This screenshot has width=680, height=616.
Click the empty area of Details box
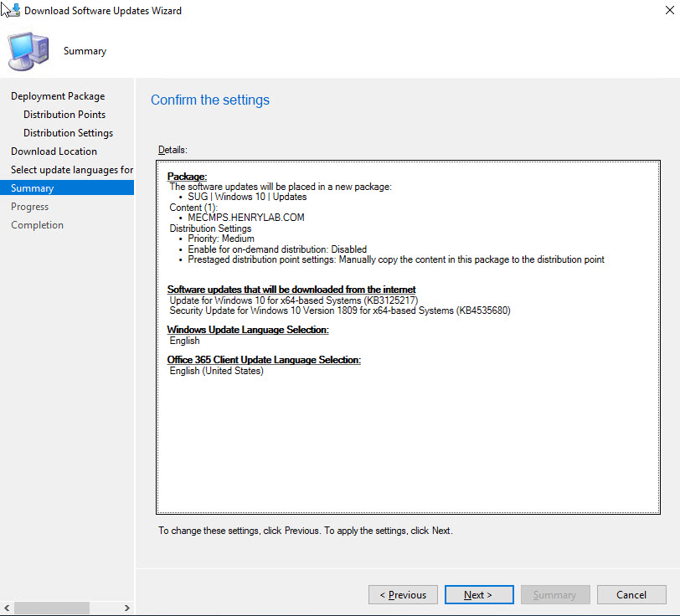pyautogui.click(x=407, y=444)
